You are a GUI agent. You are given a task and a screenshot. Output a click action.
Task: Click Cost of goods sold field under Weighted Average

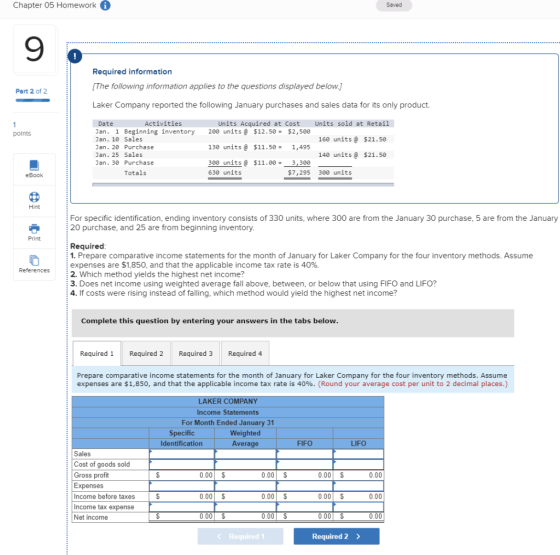245,464
